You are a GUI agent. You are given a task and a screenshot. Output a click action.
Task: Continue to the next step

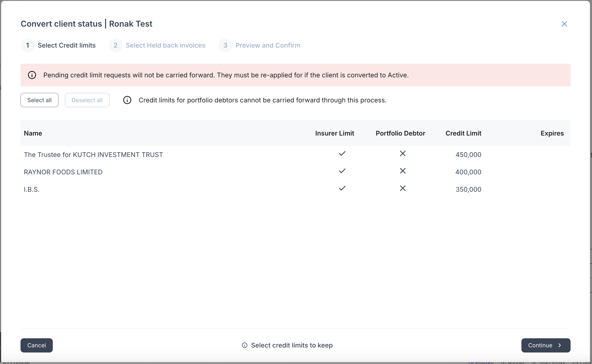click(x=546, y=345)
